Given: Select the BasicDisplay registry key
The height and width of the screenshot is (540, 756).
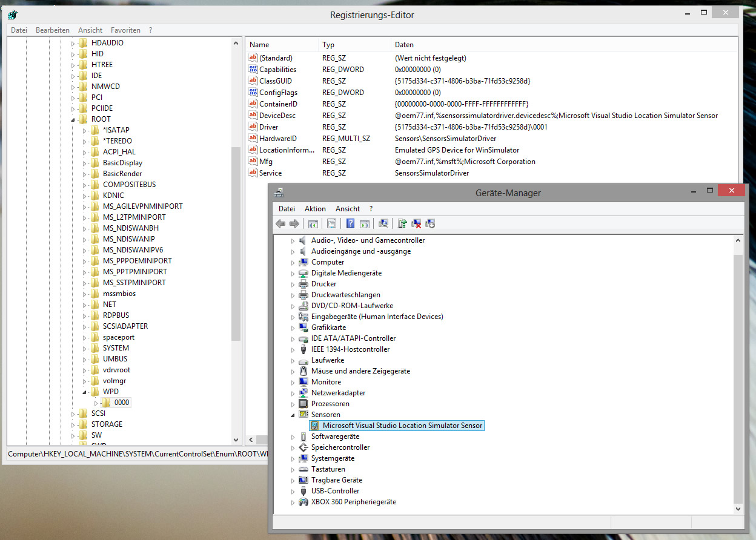Looking at the screenshot, I should pyautogui.click(x=122, y=163).
